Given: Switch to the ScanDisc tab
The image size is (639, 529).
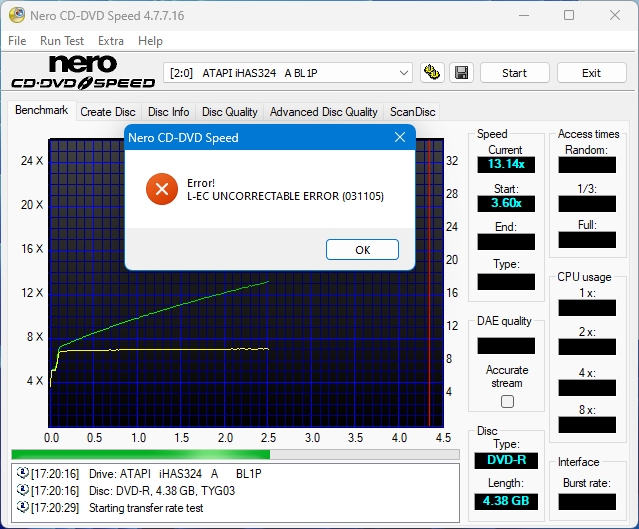Looking at the screenshot, I should coord(412,112).
